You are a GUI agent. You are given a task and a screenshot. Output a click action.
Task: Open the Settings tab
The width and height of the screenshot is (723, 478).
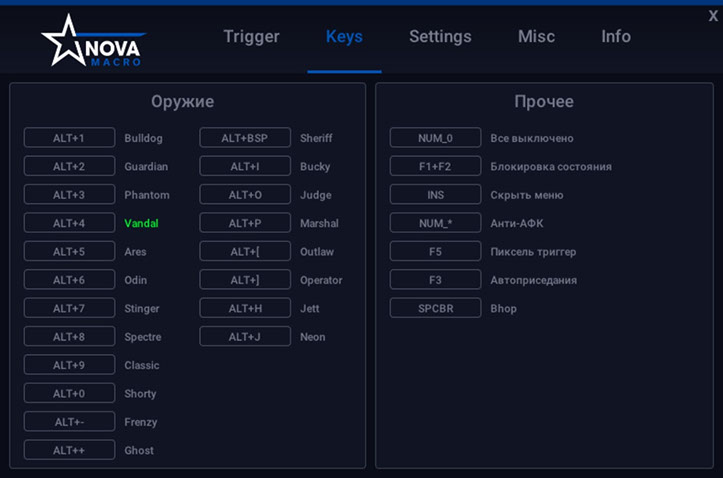pos(440,37)
